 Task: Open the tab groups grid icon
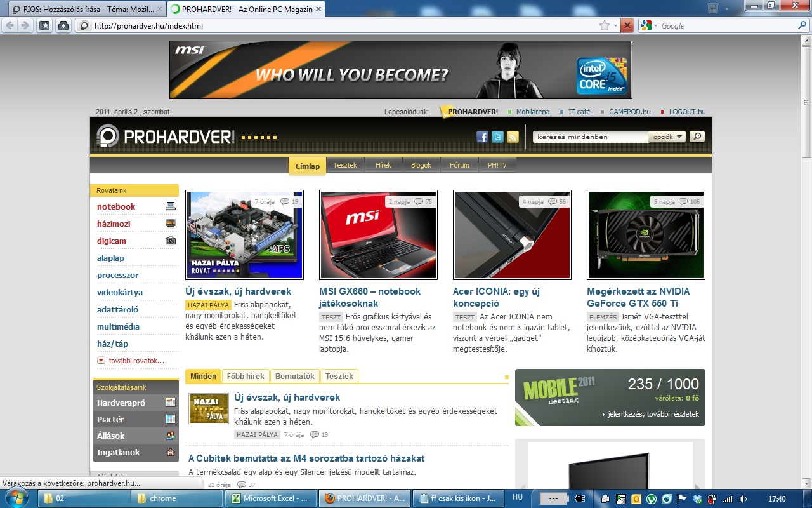click(x=713, y=8)
